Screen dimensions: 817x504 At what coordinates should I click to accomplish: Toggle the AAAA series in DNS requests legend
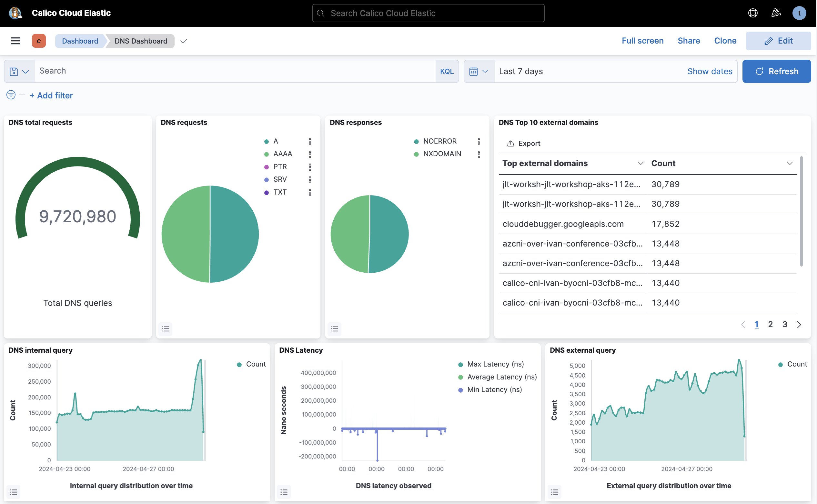tap(283, 154)
